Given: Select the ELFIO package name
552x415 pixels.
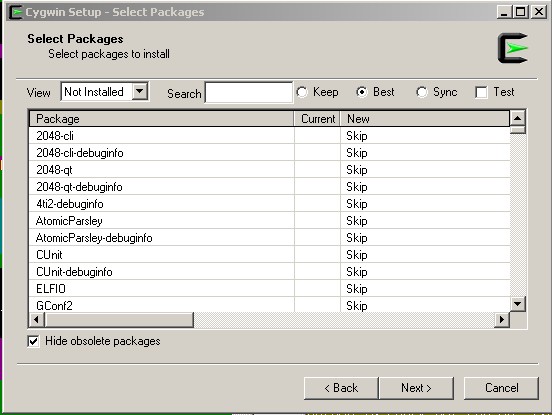Looking at the screenshot, I should tap(51, 289).
